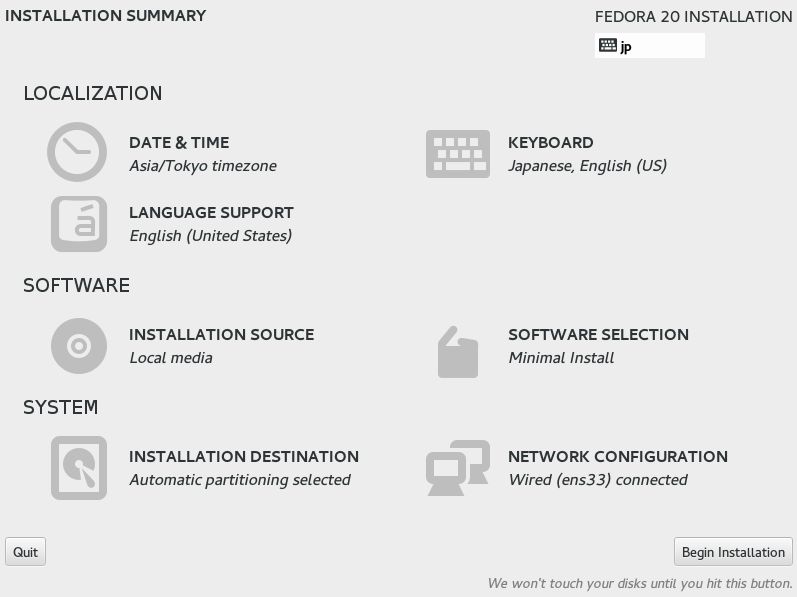This screenshot has width=797, height=597.
Task: Click the Asia/Tokyo timezone status text
Action: tap(203, 166)
